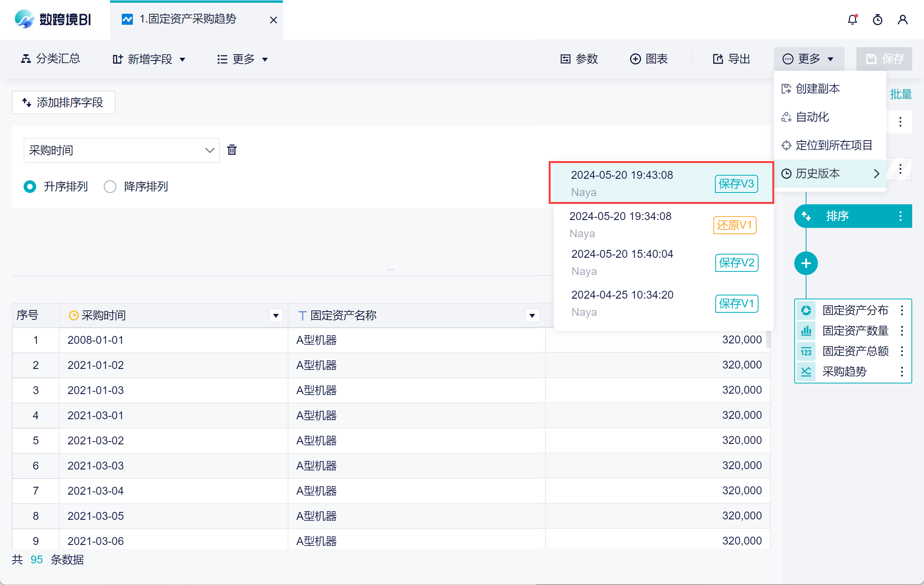This screenshot has width=924, height=585.
Task: Expand 采购时间 column filter arrow
Action: point(276,315)
